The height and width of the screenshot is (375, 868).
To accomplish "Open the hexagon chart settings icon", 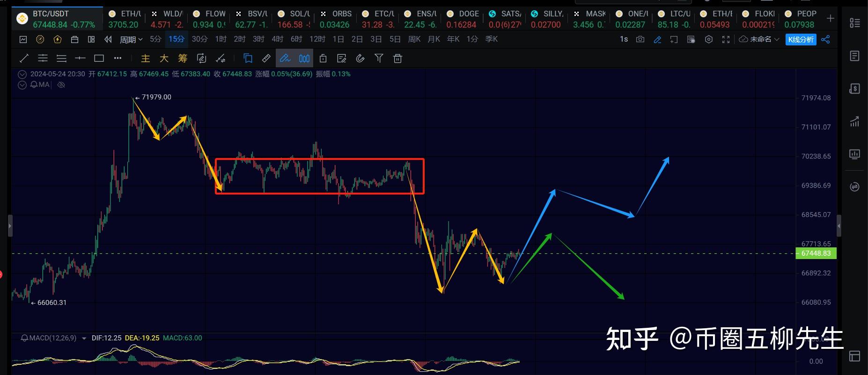I will pos(709,39).
